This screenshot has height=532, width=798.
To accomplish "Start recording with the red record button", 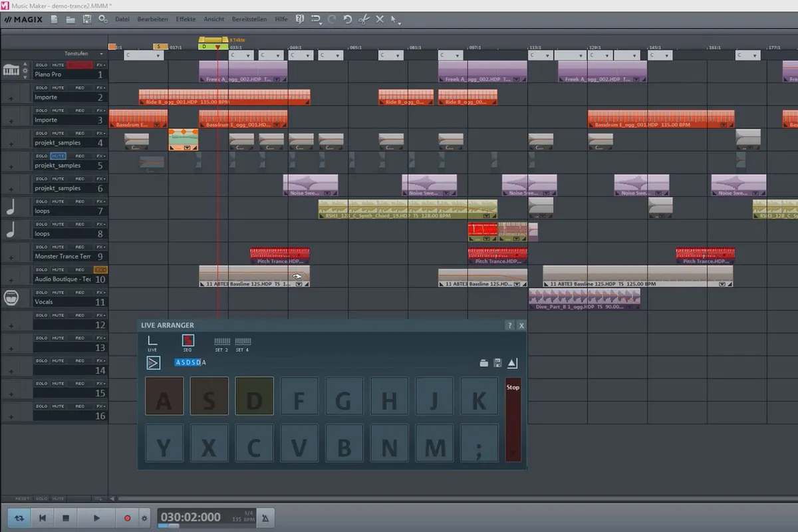I will tap(128, 517).
